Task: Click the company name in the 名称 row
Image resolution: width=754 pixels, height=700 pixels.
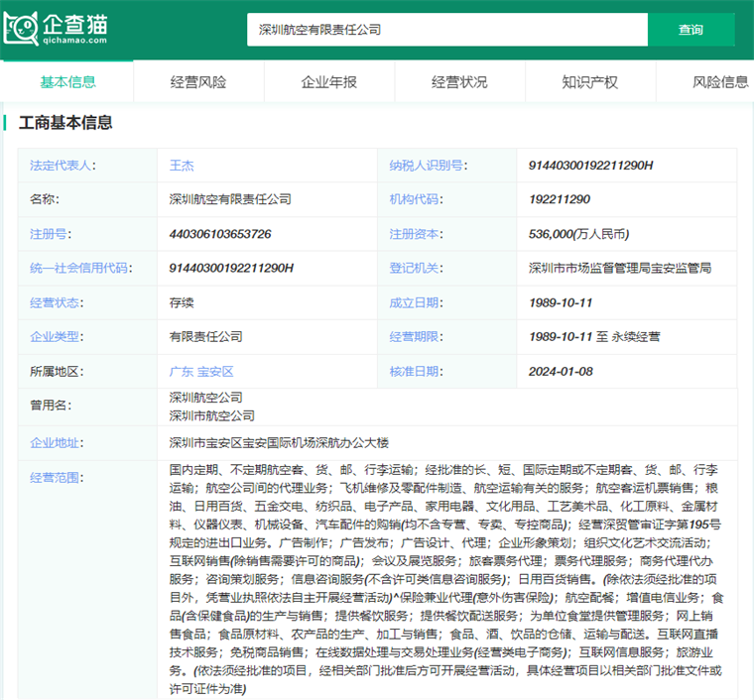Action: pyautogui.click(x=230, y=199)
